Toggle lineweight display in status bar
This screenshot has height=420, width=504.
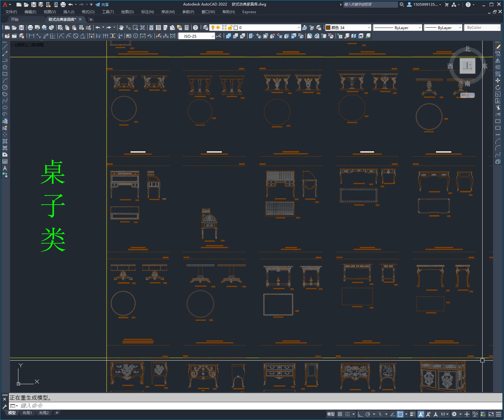point(413,414)
